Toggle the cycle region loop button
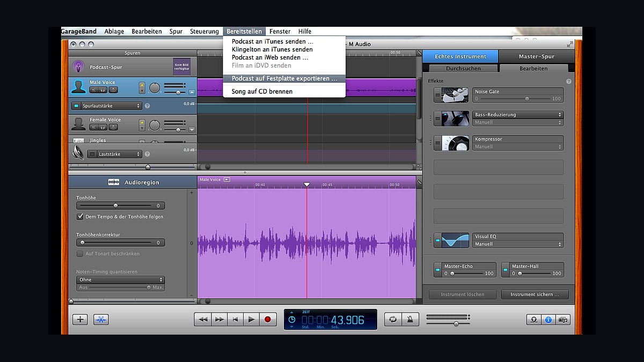This screenshot has width=644, height=362. (393, 319)
